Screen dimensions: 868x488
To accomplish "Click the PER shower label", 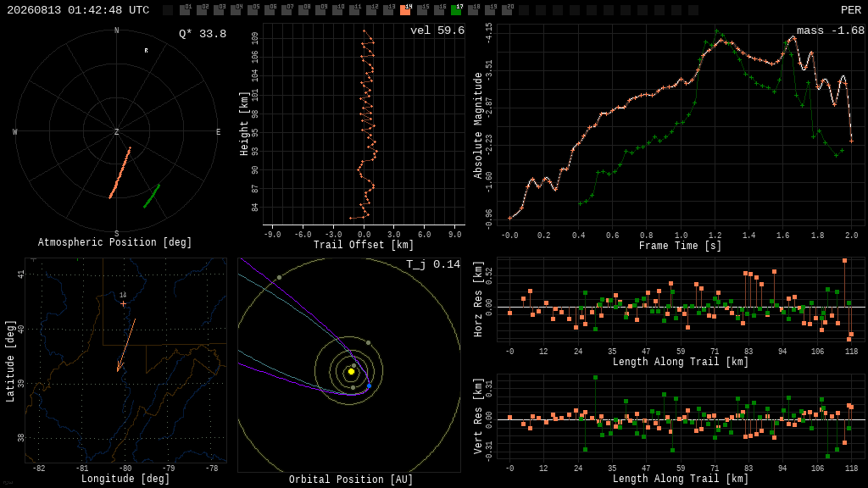I will tap(851, 10).
